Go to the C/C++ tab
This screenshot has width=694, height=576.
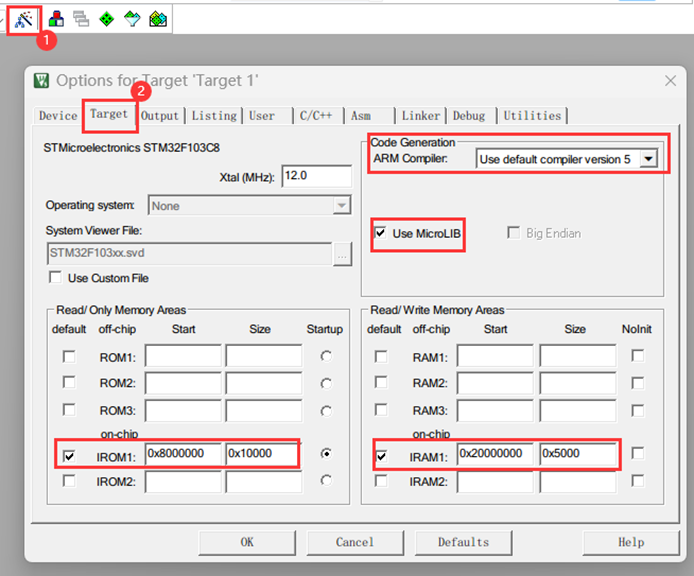(316, 116)
